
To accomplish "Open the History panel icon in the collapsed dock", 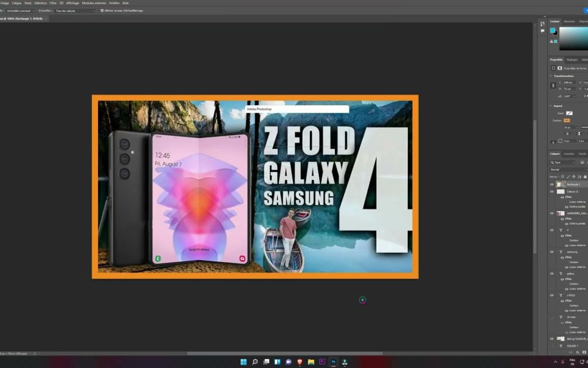I will click(x=542, y=23).
